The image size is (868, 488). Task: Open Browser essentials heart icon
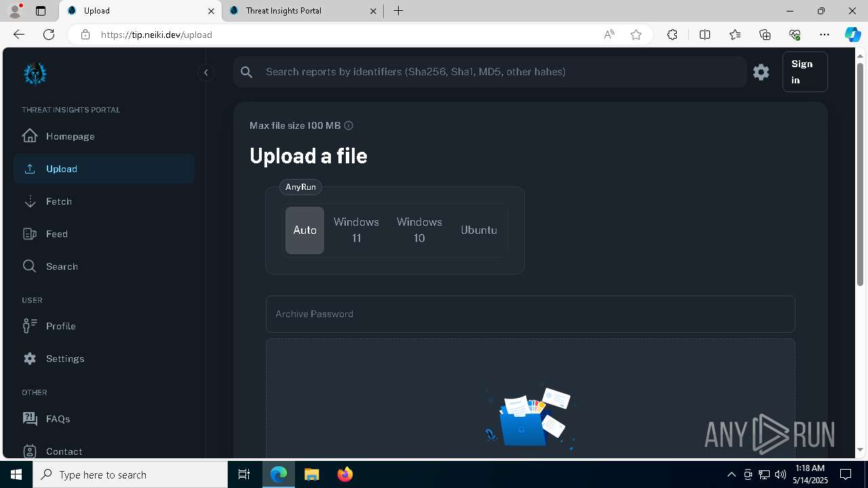(x=795, y=35)
